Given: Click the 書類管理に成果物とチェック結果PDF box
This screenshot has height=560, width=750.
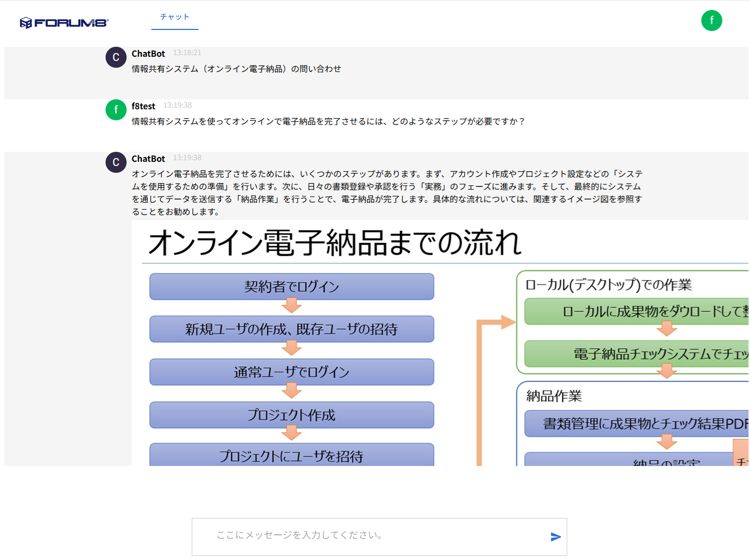Looking at the screenshot, I should pos(637,423).
